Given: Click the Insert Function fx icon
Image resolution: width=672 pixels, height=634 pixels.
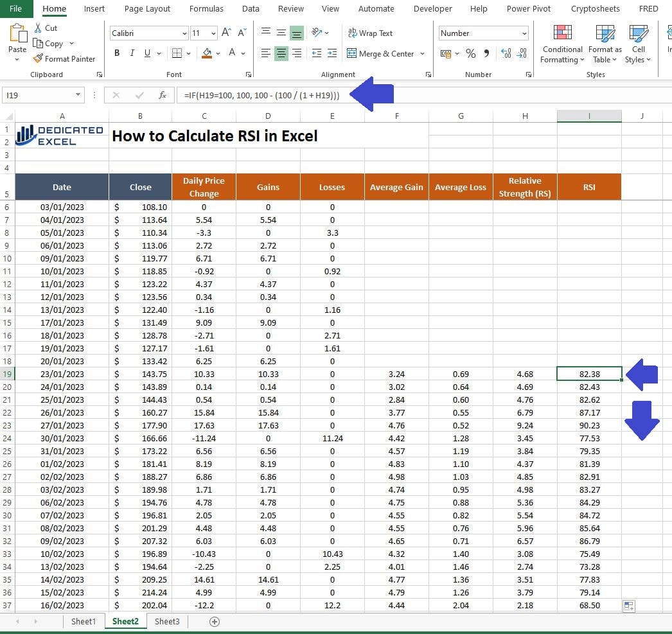Looking at the screenshot, I should [163, 95].
